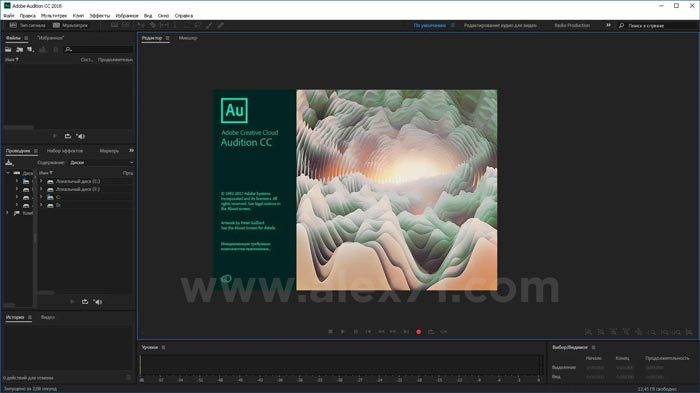Open the Правка menu
This screenshot has width=700, height=393.
point(28,16)
